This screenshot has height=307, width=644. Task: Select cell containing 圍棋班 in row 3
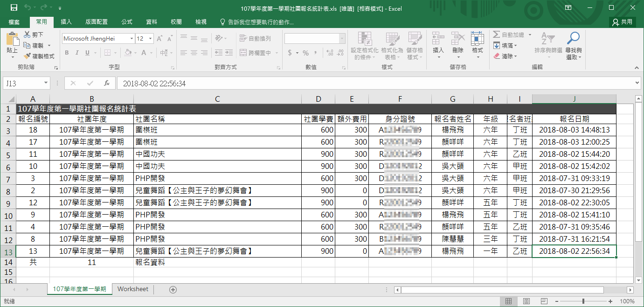tap(217, 130)
